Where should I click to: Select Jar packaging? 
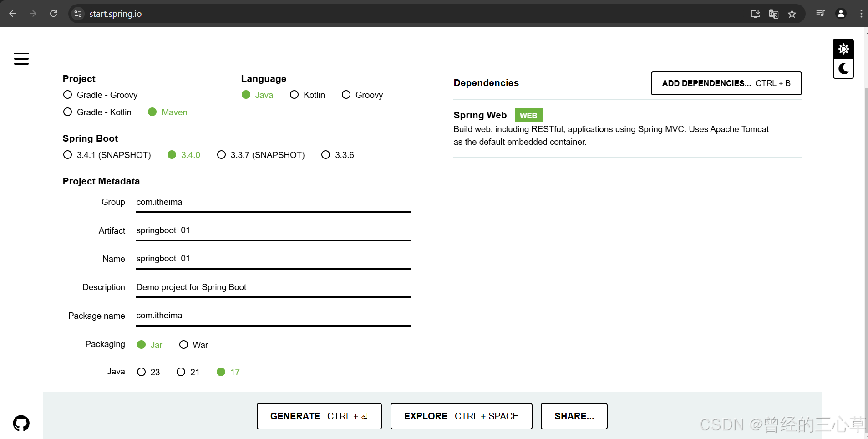[150, 345]
